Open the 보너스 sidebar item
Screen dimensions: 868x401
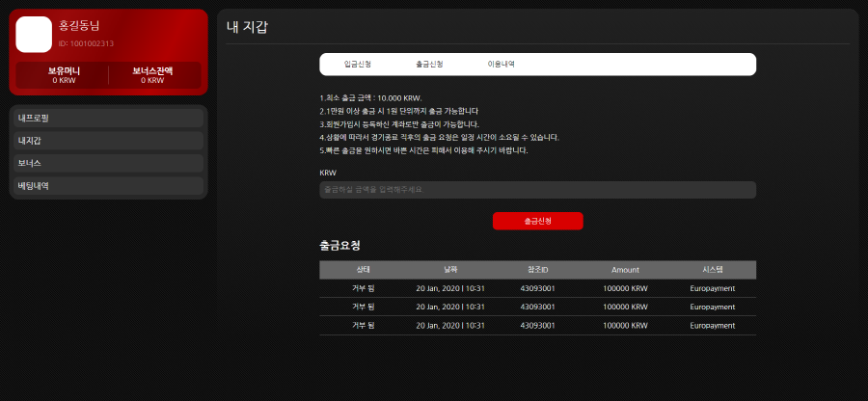pyautogui.click(x=108, y=163)
